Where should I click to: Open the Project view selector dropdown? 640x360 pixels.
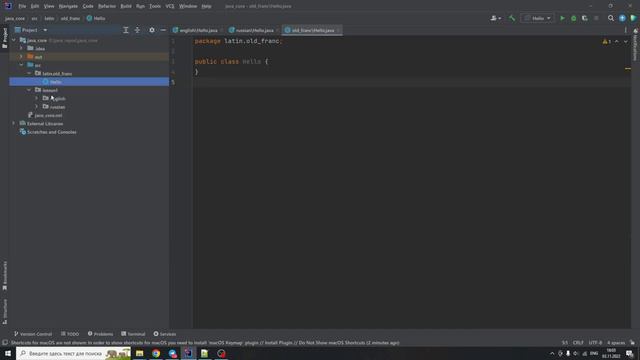31,30
